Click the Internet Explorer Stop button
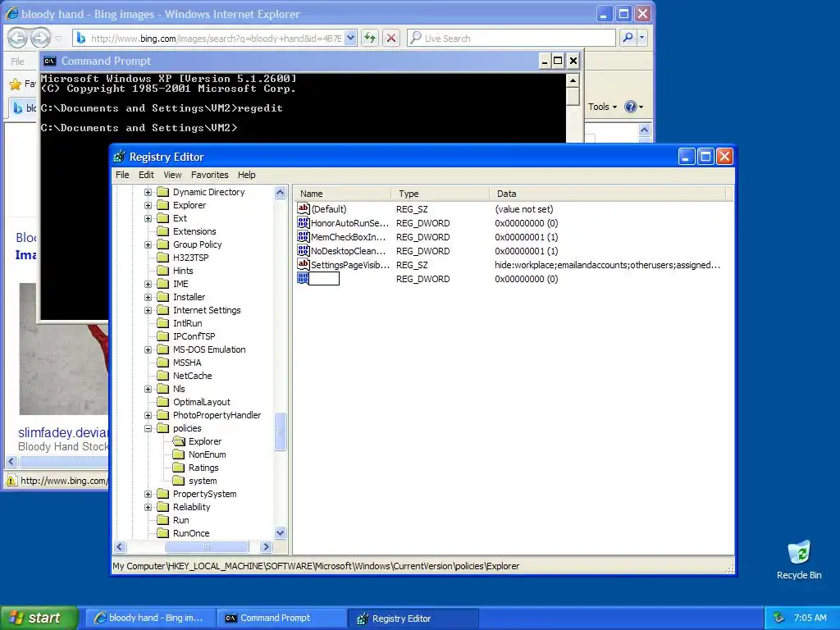 pos(391,38)
